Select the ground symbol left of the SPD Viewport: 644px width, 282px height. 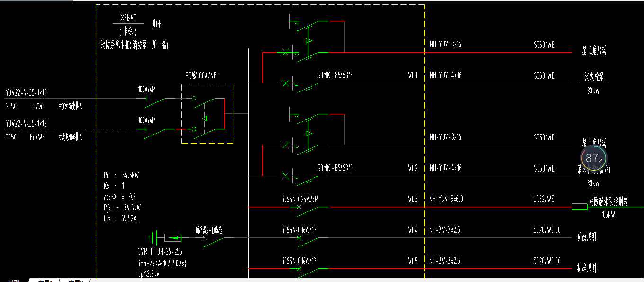pos(152,237)
